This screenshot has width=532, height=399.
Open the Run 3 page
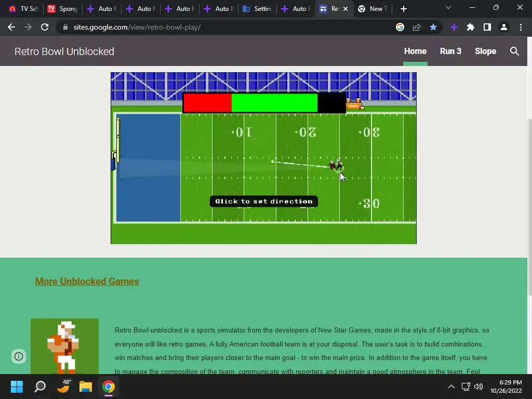coord(450,51)
